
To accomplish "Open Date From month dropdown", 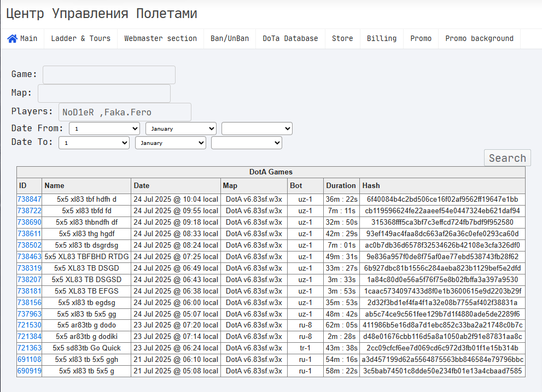I will [x=181, y=128].
